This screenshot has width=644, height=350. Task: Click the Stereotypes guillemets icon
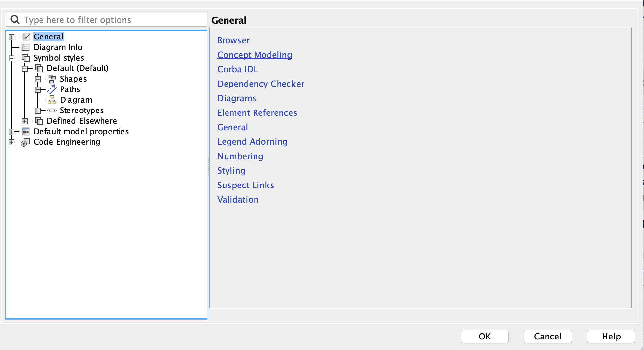(x=52, y=111)
